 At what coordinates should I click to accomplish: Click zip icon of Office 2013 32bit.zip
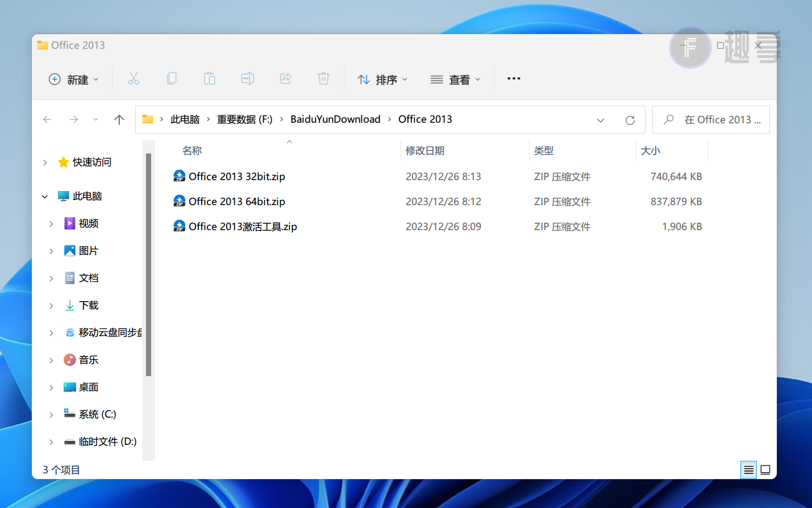(x=180, y=176)
